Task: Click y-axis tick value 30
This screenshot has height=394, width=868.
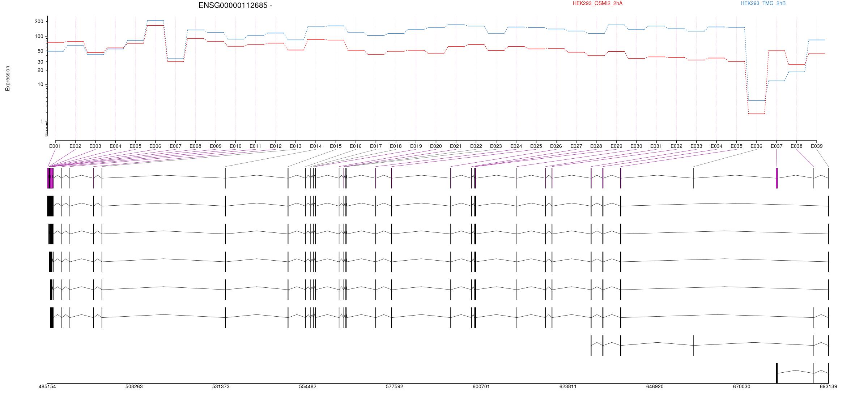Action: point(40,62)
